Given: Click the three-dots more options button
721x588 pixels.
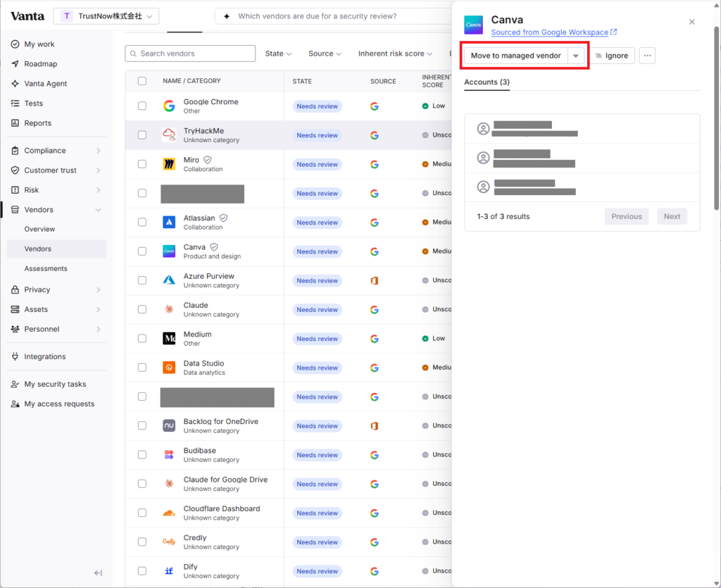Looking at the screenshot, I should 647,56.
